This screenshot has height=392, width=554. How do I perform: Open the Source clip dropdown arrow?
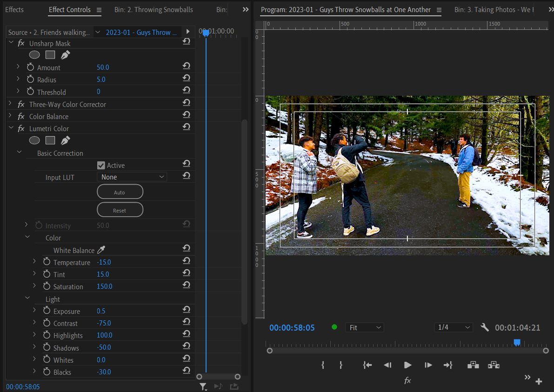click(98, 32)
